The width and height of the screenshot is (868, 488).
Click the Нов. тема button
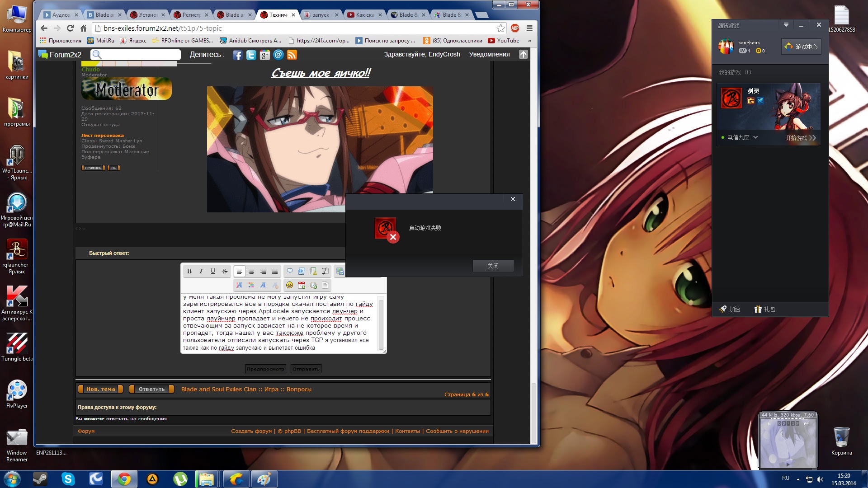click(101, 389)
